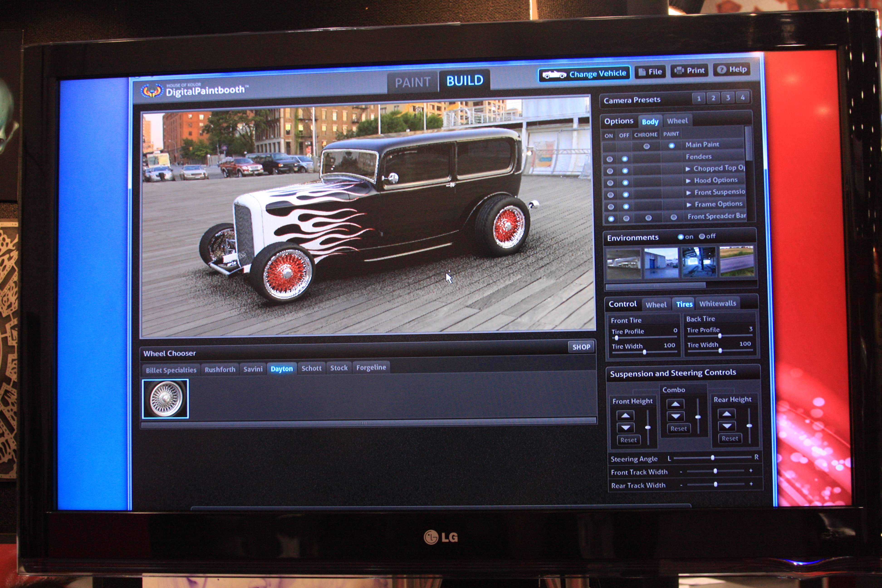Image resolution: width=882 pixels, height=588 pixels.
Task: Select the Savini wheel brand
Action: (x=253, y=369)
